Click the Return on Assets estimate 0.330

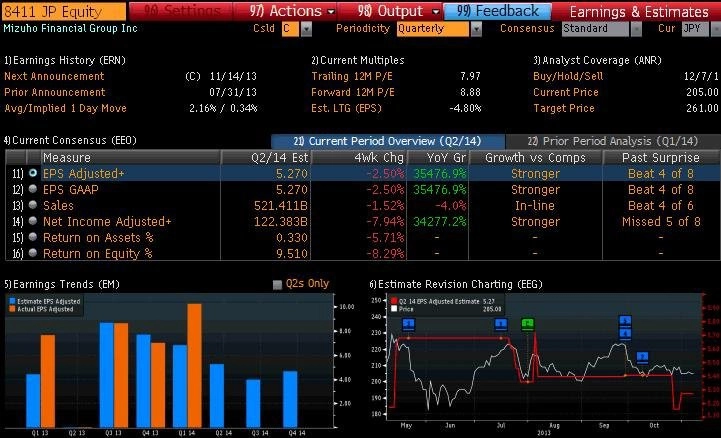[x=292, y=238]
